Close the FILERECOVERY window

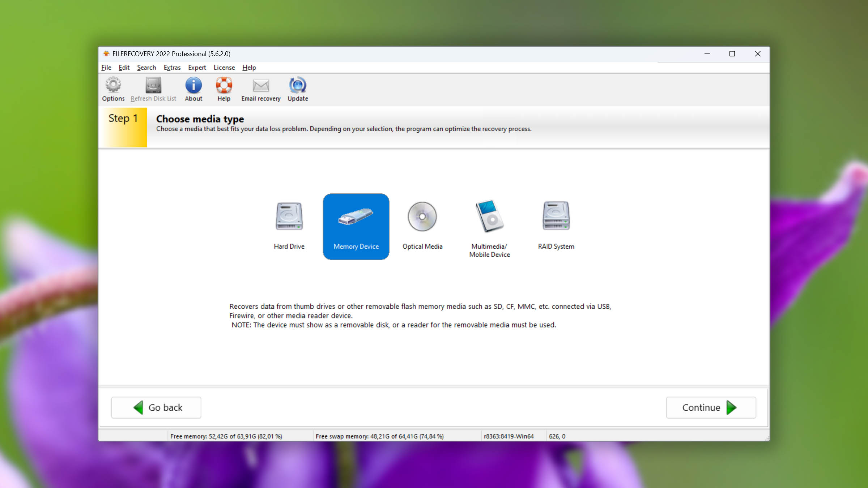tap(758, 54)
